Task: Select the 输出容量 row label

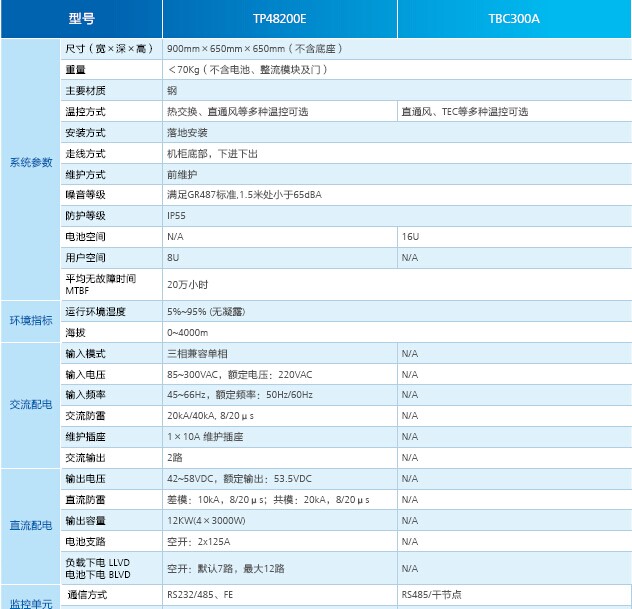Action: coord(85,520)
